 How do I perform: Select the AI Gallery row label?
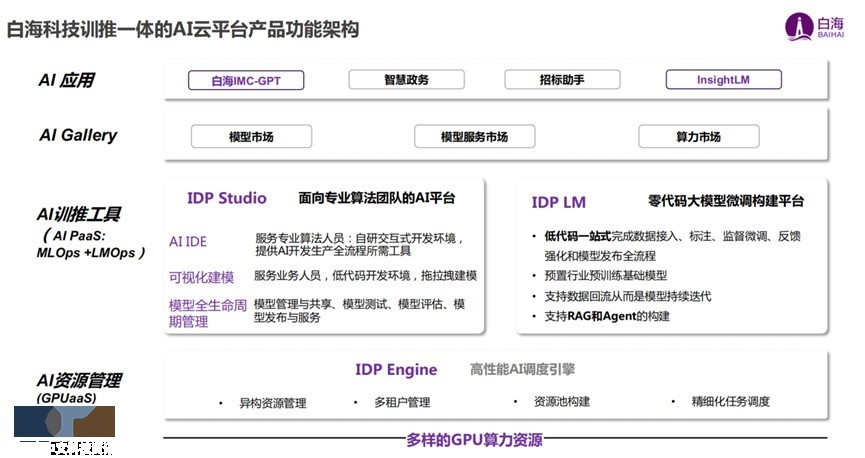pyautogui.click(x=78, y=135)
